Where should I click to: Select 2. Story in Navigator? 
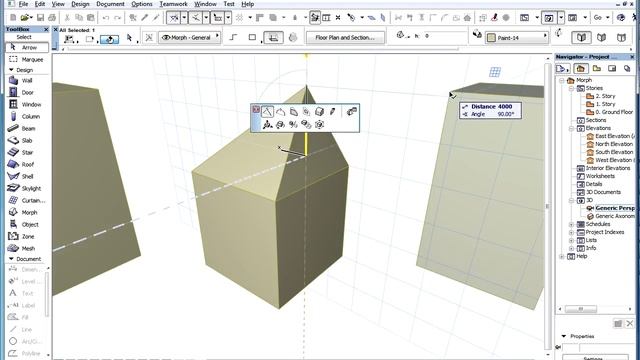pyautogui.click(x=605, y=96)
